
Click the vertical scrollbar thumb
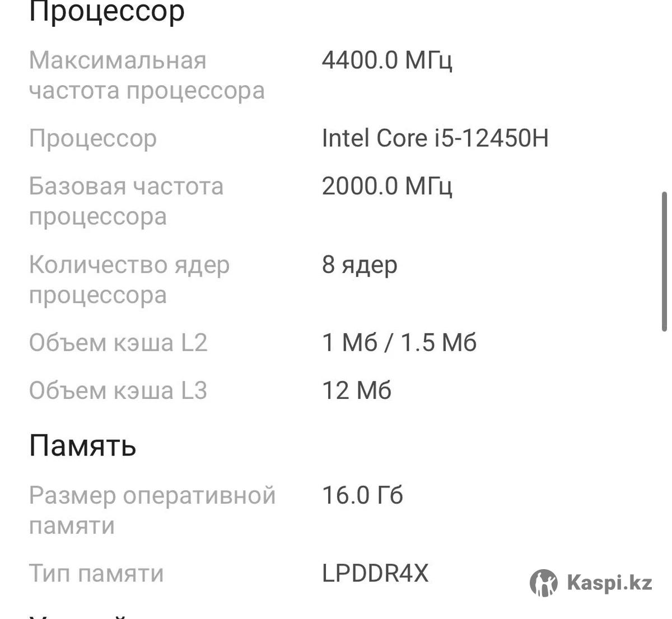(664, 262)
